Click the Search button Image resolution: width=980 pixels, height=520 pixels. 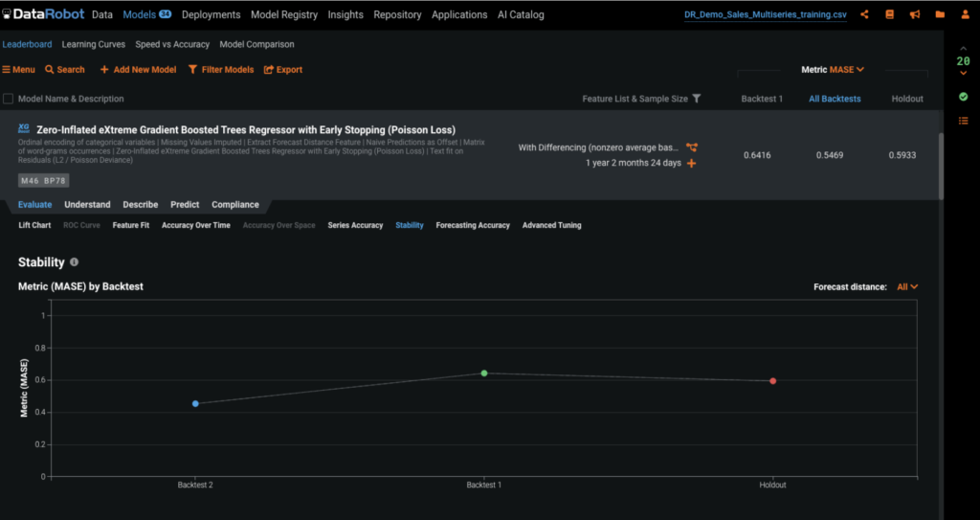click(65, 70)
